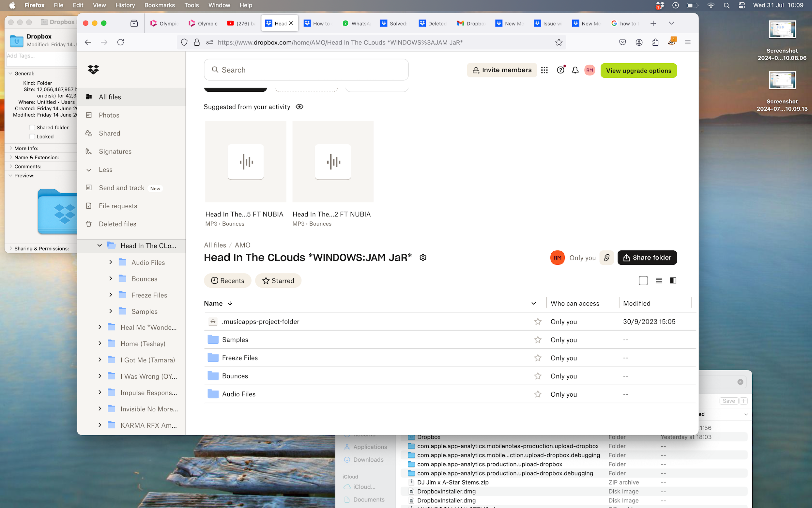Expand the Freeze Files folder tree item
The width and height of the screenshot is (812, 508).
[111, 294]
